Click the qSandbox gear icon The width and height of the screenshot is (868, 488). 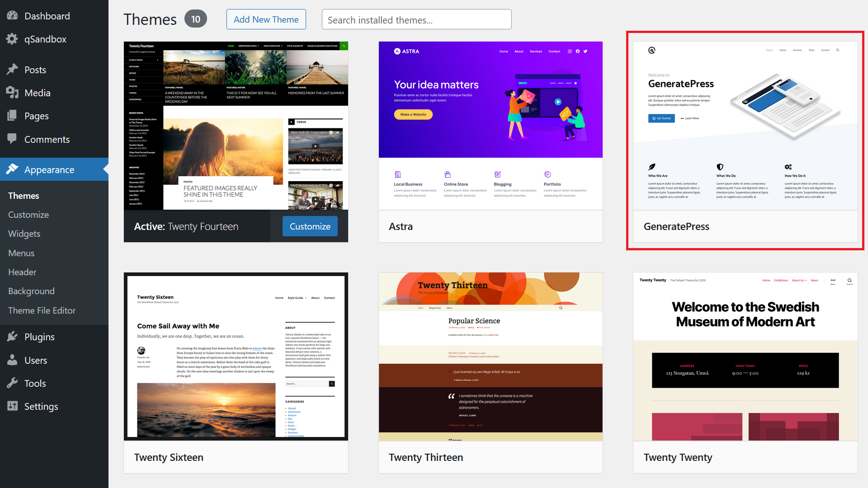pyautogui.click(x=12, y=39)
